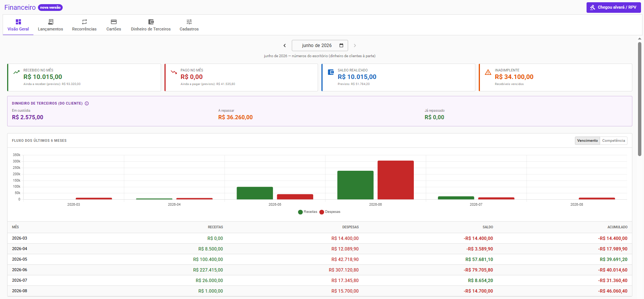Open Dinheiro de Terceiros tab
The height and width of the screenshot is (299, 644).
(151, 25)
